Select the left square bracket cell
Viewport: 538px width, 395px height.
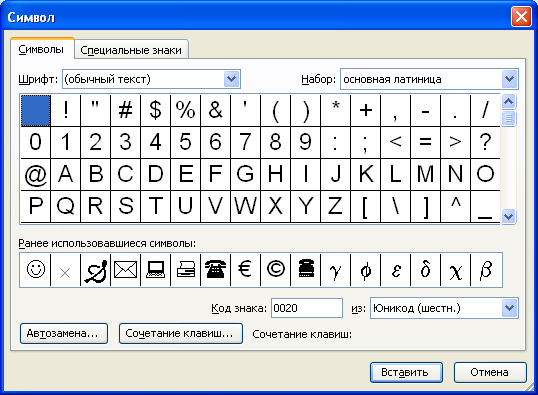tap(365, 207)
